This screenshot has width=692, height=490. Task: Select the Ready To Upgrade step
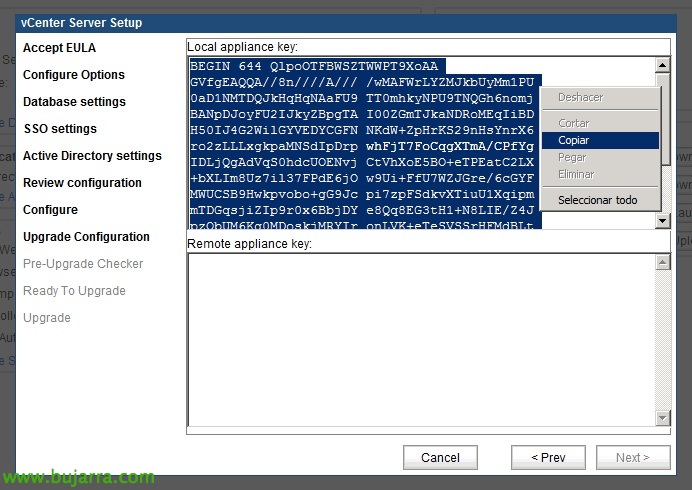click(x=74, y=290)
